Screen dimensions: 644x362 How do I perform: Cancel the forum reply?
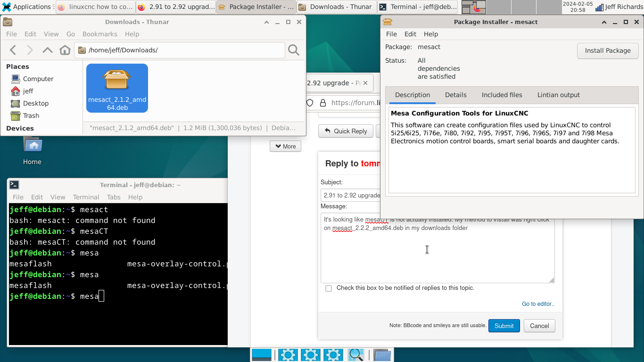click(x=539, y=326)
